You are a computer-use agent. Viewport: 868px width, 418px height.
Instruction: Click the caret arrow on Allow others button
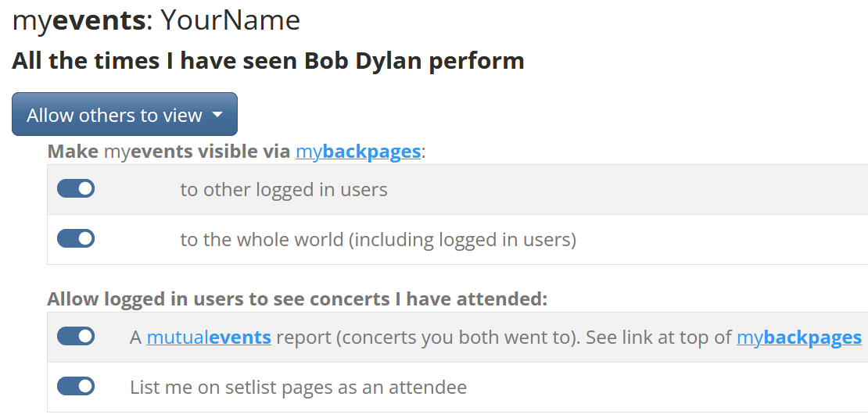pyautogui.click(x=217, y=115)
